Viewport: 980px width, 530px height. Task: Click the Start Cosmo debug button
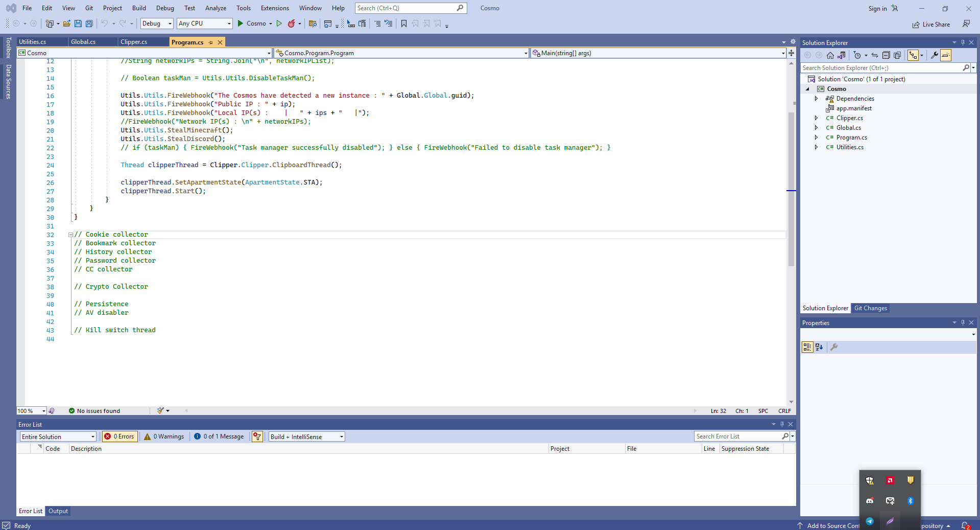(252, 24)
